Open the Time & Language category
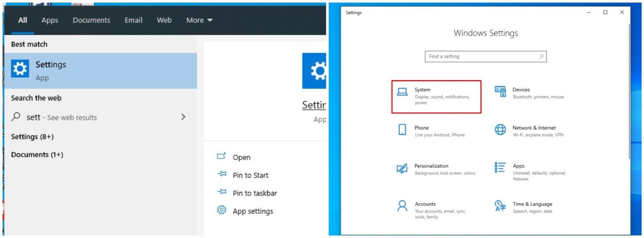Image resolution: width=644 pixels, height=238 pixels. click(x=524, y=207)
